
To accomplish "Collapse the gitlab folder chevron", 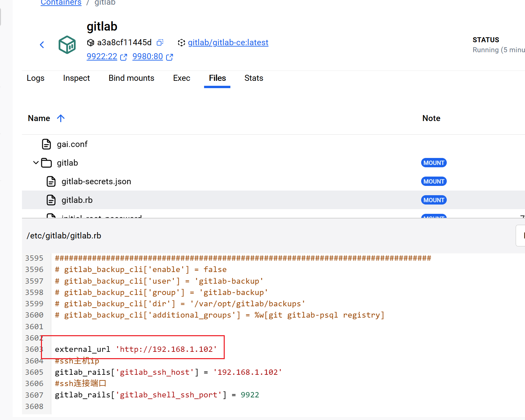I will tap(36, 163).
